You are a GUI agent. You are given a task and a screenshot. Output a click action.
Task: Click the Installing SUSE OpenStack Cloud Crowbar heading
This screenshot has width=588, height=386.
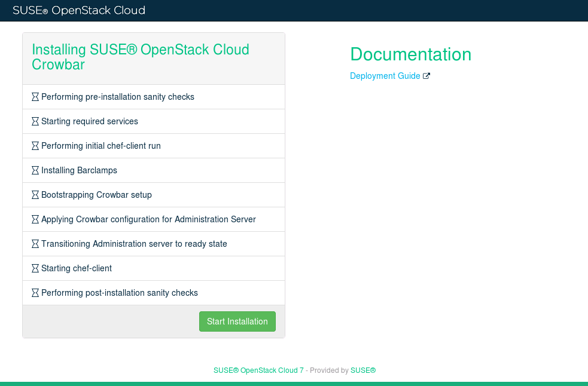141,57
